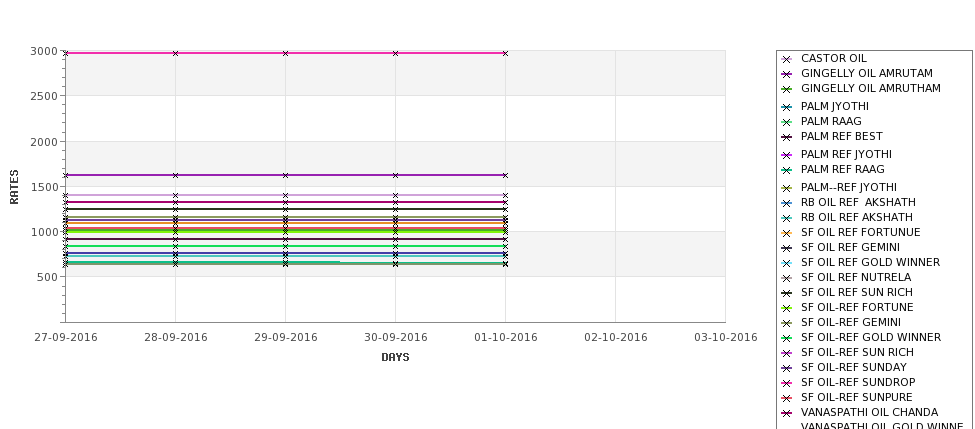Click the PALM RAAG legend marker icon
The height and width of the screenshot is (429, 975).
coord(786,122)
